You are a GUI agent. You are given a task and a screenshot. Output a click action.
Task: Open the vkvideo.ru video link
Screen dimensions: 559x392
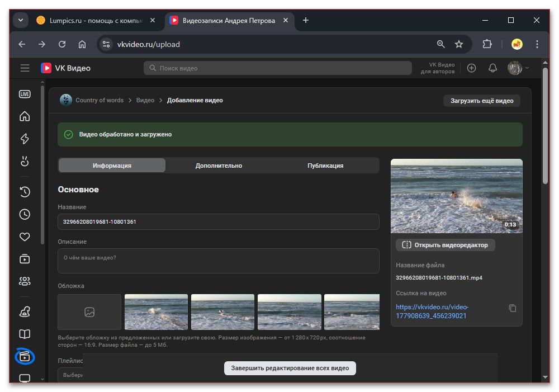tap(432, 311)
